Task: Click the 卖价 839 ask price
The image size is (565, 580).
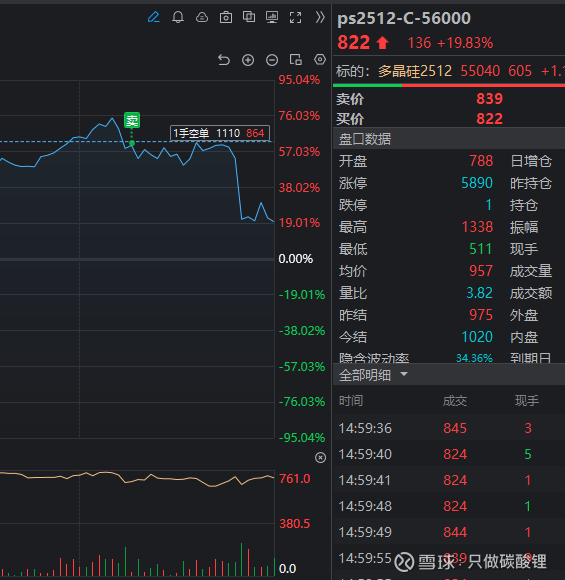Action: pyautogui.click(x=490, y=99)
